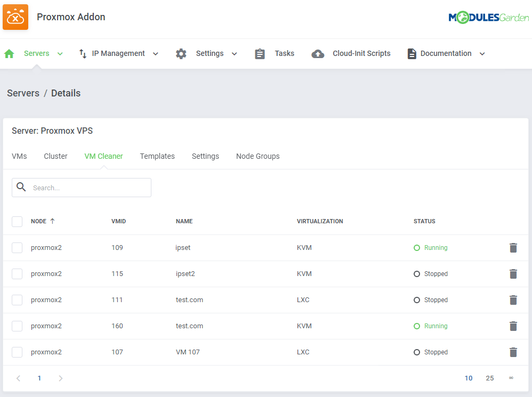Image resolution: width=532 pixels, height=397 pixels.
Task: Open the Documentation menu
Action: (446, 54)
